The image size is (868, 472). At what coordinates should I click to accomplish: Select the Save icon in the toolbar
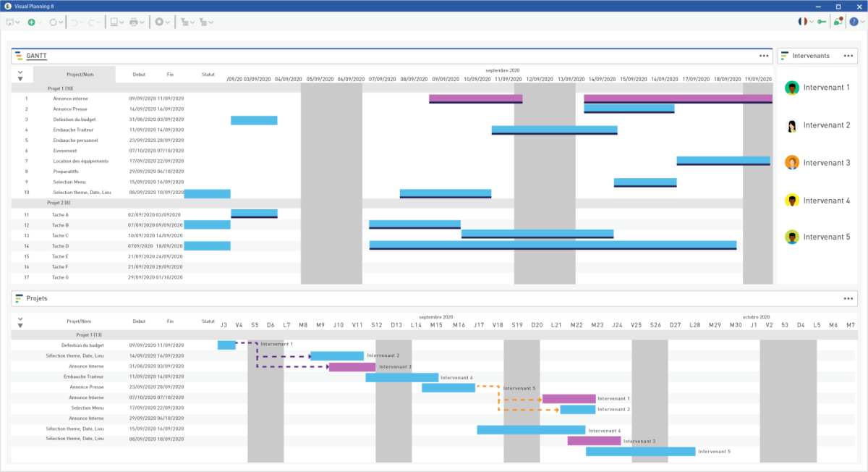pyautogui.click(x=9, y=22)
